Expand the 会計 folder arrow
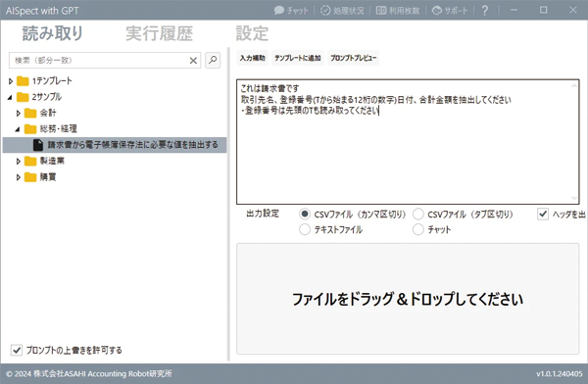The image size is (588, 384). click(18, 113)
